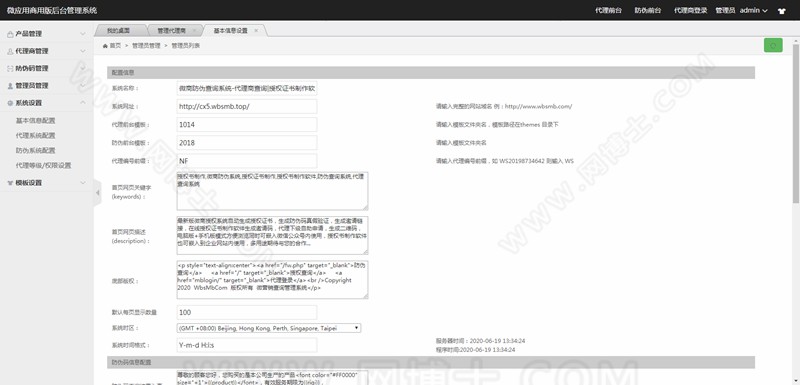Click the 防伪码管理 scan icon in sidebar
The height and width of the screenshot is (385, 800).
point(10,68)
